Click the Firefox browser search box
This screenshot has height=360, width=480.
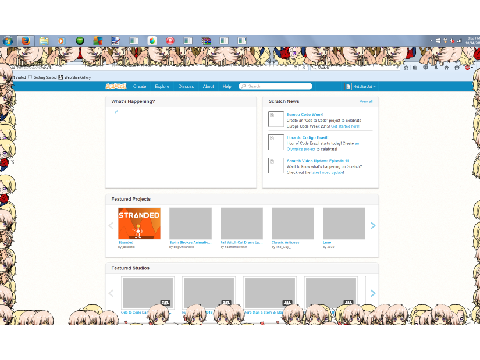tap(355, 67)
